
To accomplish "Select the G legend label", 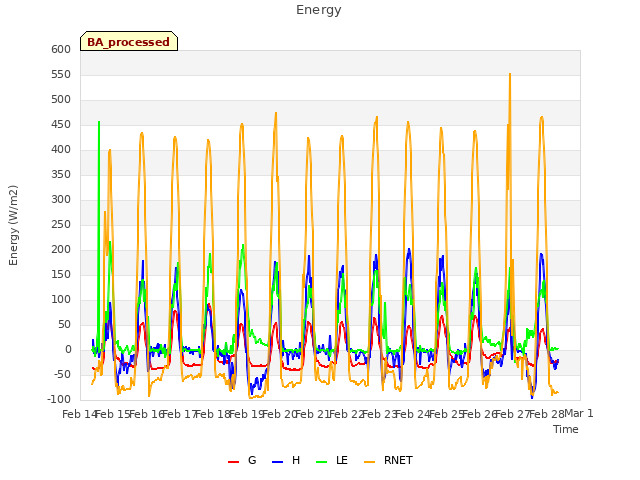I will 252,460.
